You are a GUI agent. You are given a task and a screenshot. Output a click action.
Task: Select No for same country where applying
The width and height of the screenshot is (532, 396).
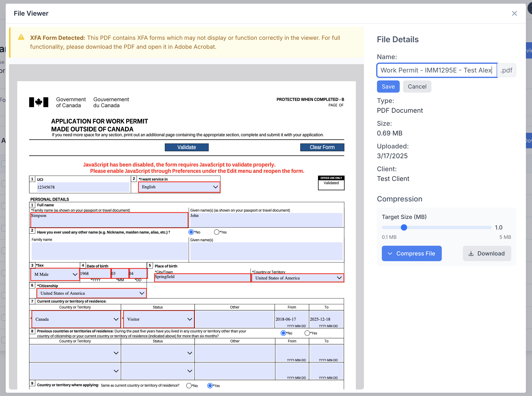189,385
